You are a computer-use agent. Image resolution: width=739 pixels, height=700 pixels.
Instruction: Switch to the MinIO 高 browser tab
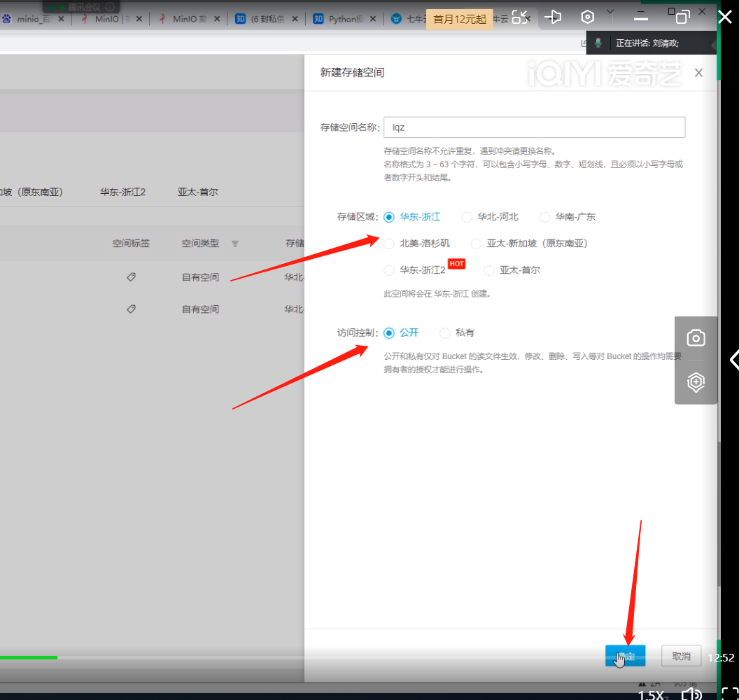[x=190, y=19]
